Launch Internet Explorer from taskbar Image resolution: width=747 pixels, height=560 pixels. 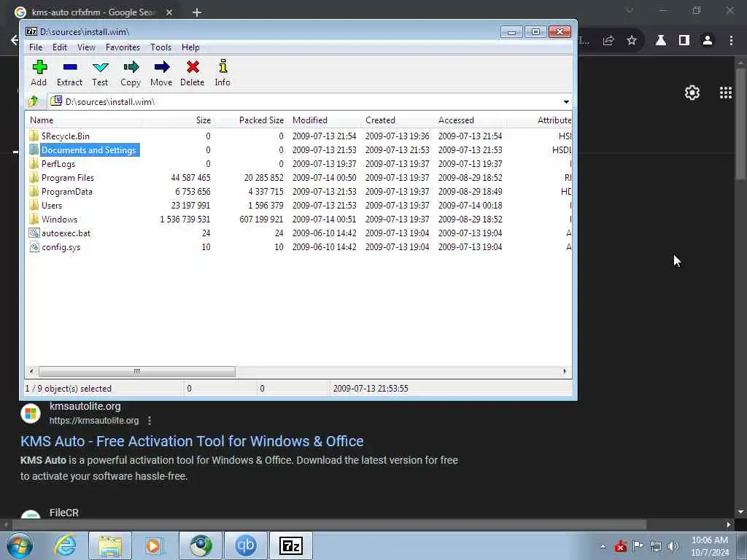tap(65, 545)
